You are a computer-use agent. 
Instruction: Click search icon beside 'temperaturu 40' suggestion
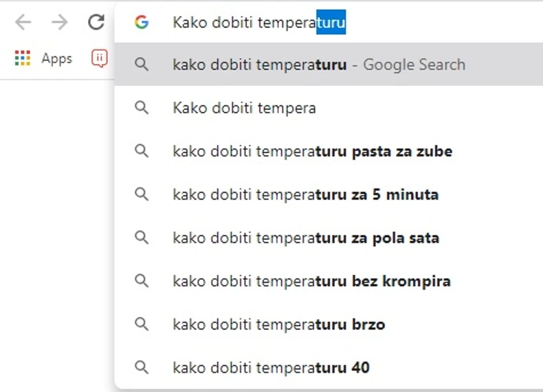(x=142, y=368)
